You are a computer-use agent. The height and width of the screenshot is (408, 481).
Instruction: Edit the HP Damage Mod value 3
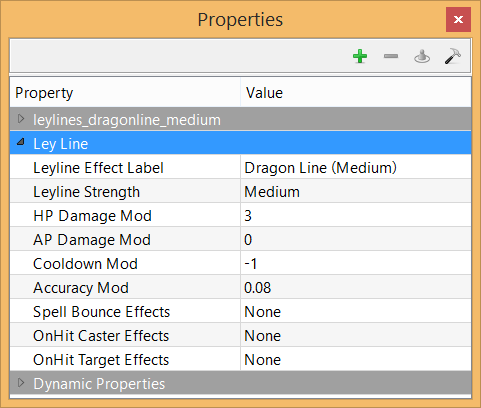click(x=356, y=215)
